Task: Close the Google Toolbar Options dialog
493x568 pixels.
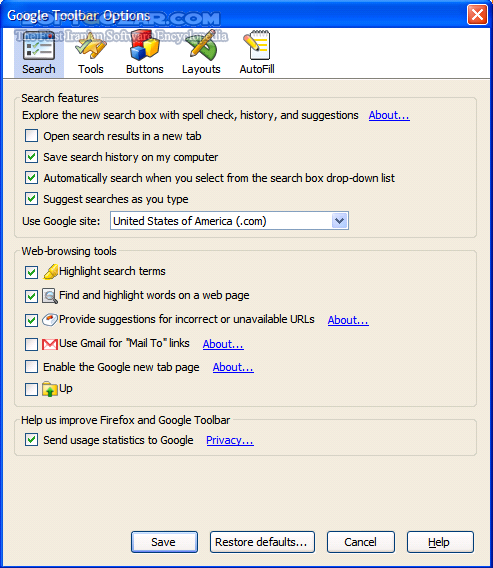Action: (x=477, y=15)
